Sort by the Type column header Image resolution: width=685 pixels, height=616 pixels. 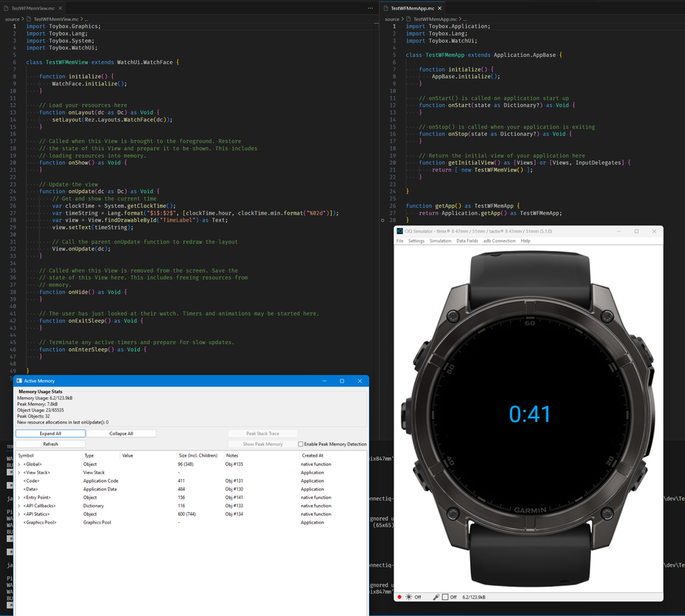100,455
